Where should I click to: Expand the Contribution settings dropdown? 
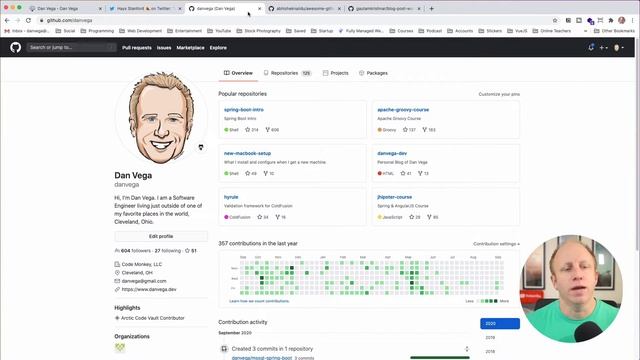click(496, 244)
